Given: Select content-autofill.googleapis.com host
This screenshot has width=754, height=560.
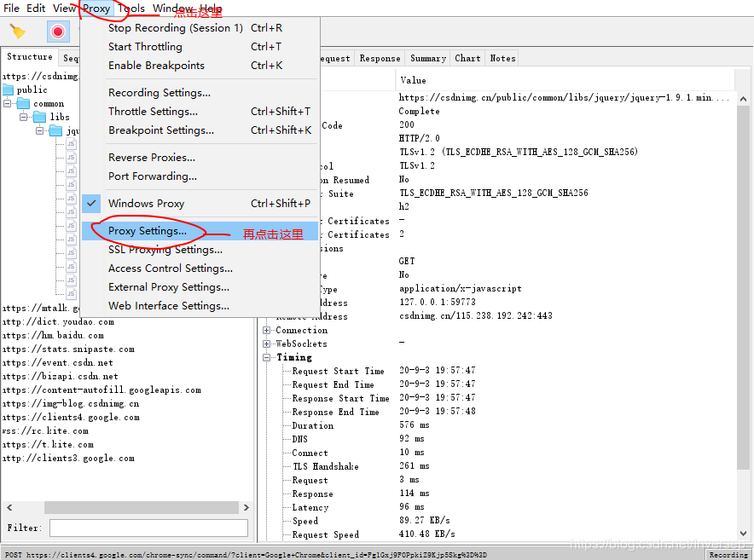Looking at the screenshot, I should [x=101, y=390].
